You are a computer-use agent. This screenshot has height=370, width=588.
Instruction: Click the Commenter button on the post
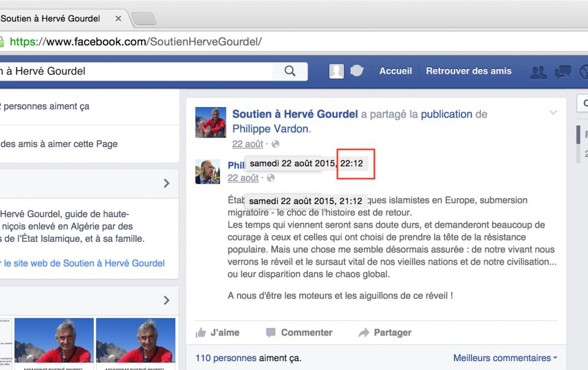tap(299, 332)
